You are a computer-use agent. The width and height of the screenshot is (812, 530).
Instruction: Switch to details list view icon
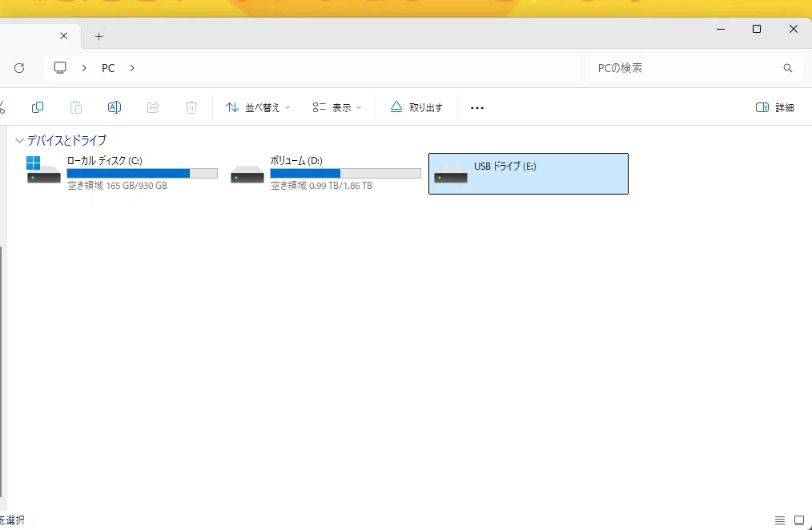click(780, 520)
